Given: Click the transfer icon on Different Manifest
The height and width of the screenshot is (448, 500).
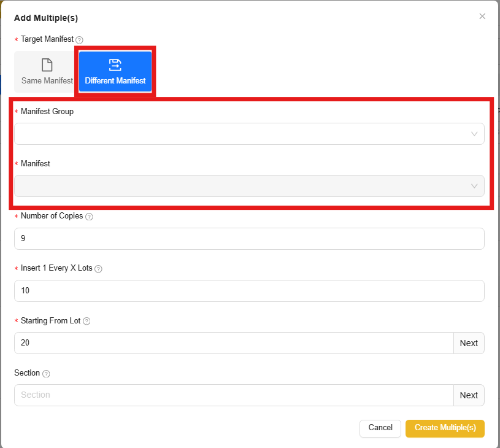Looking at the screenshot, I should 115,64.
